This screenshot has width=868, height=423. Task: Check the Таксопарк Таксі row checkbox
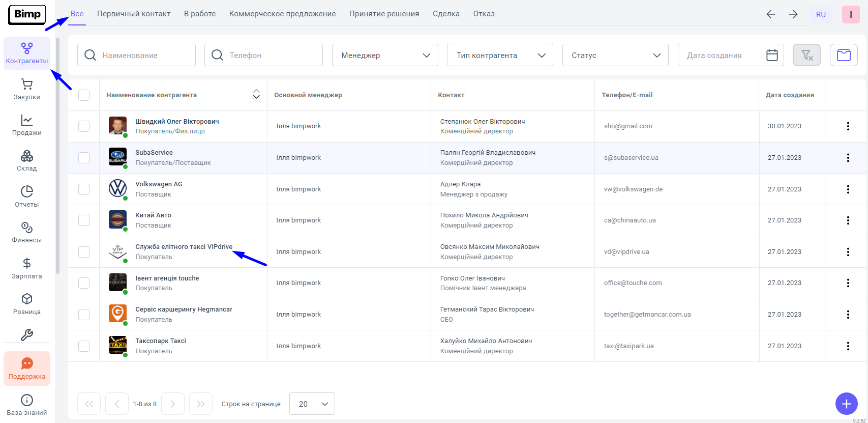tap(84, 346)
